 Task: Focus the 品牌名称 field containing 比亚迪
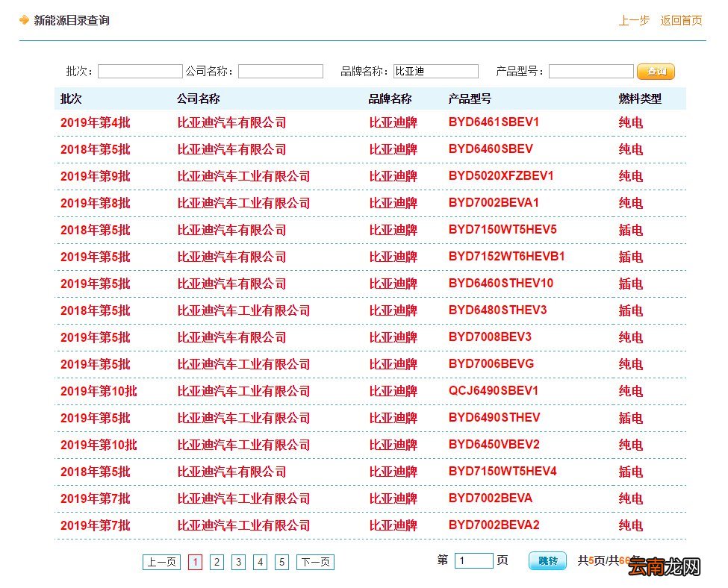(x=436, y=71)
